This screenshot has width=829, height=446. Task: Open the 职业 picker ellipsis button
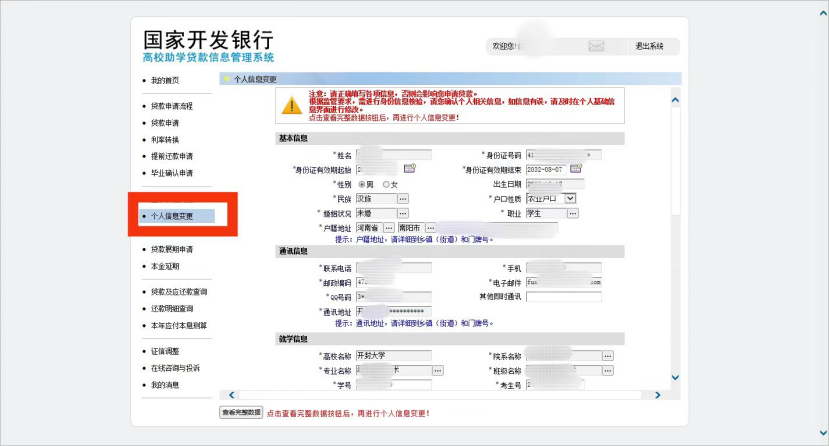[x=573, y=213]
